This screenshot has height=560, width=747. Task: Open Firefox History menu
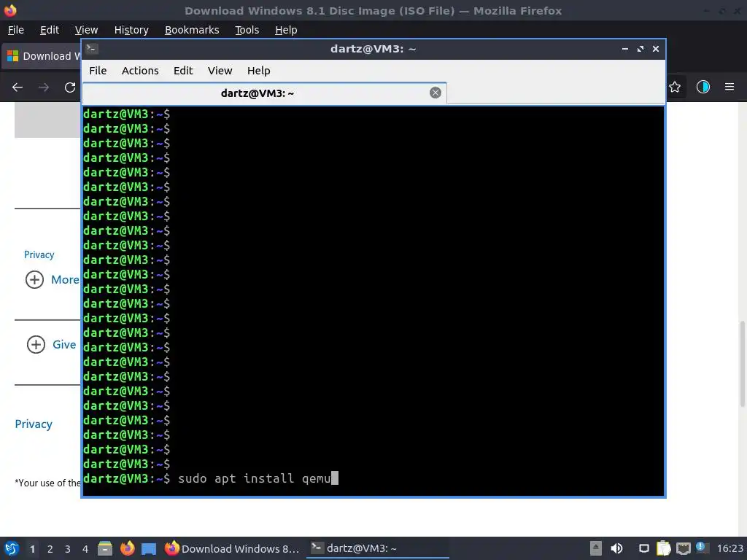point(131,30)
